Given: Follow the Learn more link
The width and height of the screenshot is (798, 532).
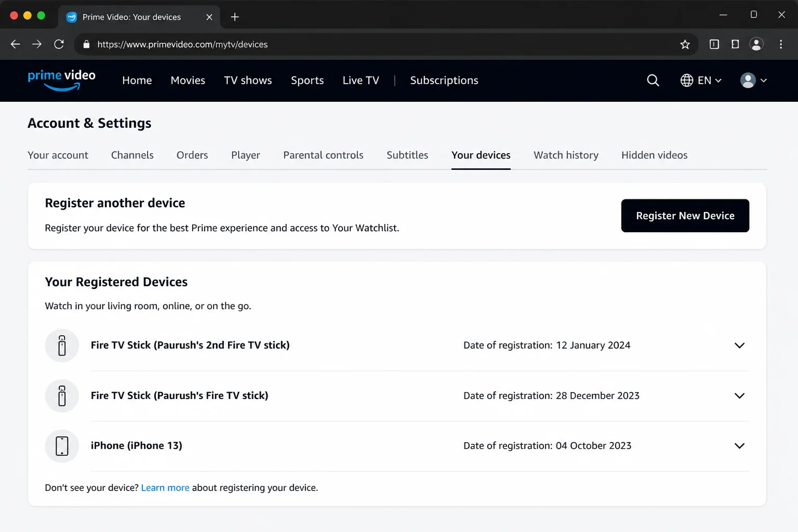Looking at the screenshot, I should tap(165, 488).
